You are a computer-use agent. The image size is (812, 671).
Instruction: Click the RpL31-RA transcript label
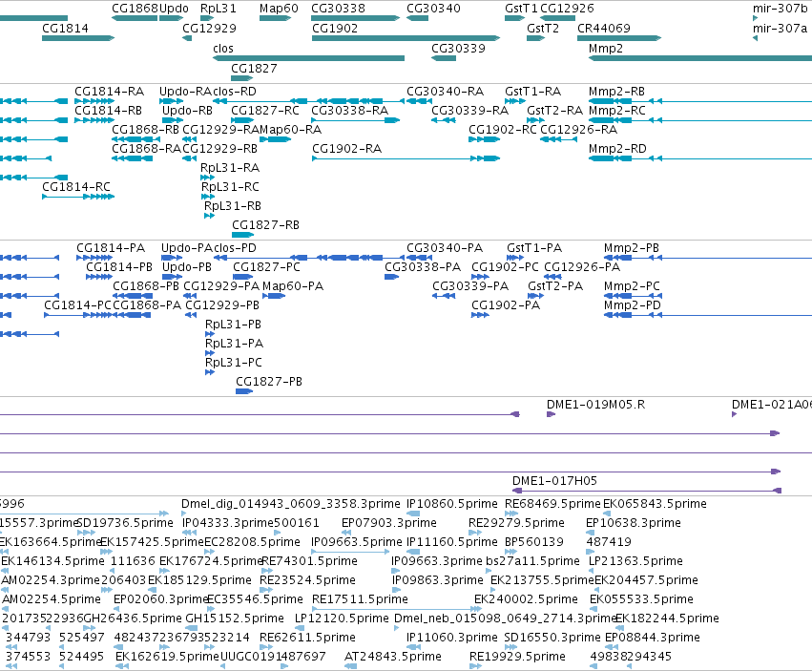(230, 168)
